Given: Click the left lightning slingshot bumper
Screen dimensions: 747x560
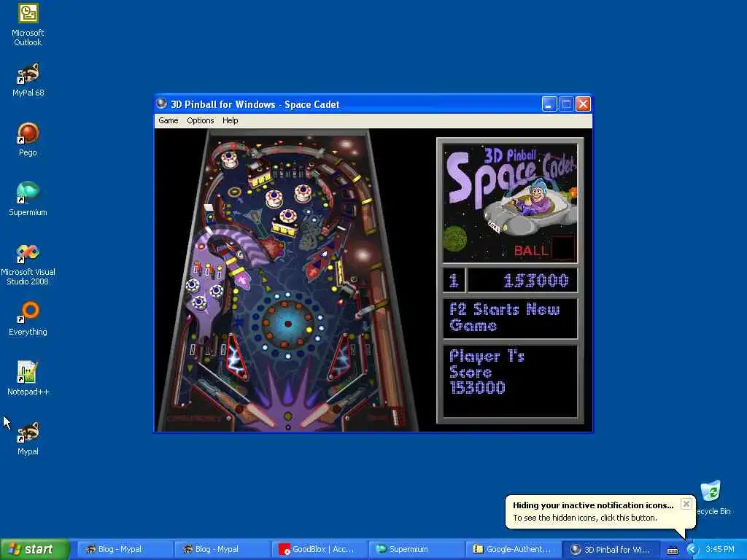Looking at the screenshot, I should tap(237, 357).
